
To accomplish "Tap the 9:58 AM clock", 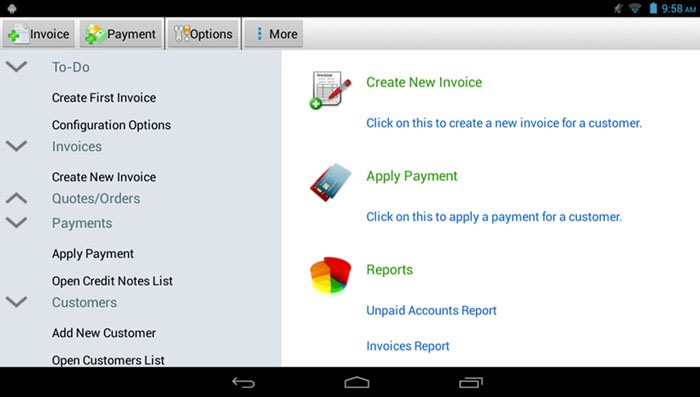I will pyautogui.click(x=679, y=8).
